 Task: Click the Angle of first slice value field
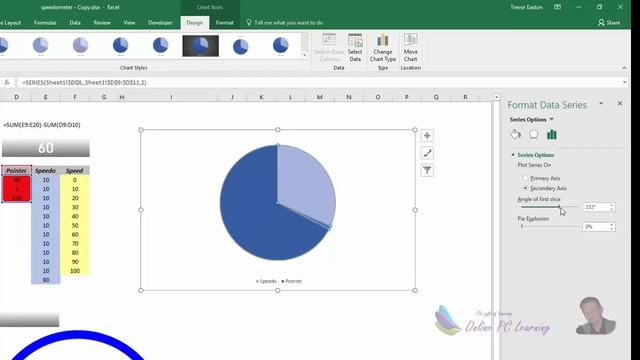(596, 207)
